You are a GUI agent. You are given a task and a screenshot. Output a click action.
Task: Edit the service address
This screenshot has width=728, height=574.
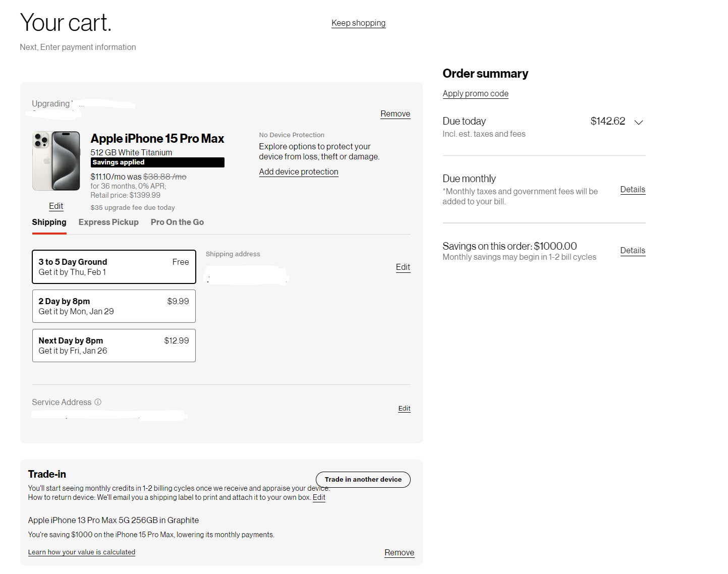tap(404, 409)
